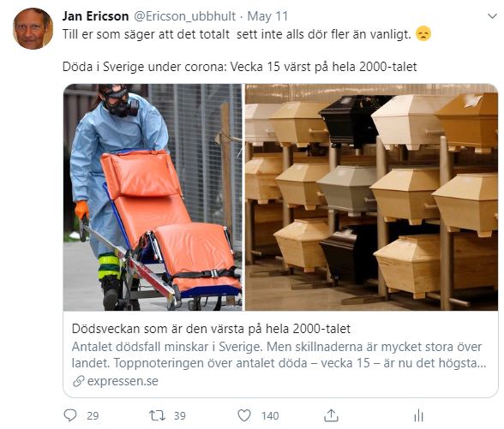Click the retweet arrows icon

point(157,415)
